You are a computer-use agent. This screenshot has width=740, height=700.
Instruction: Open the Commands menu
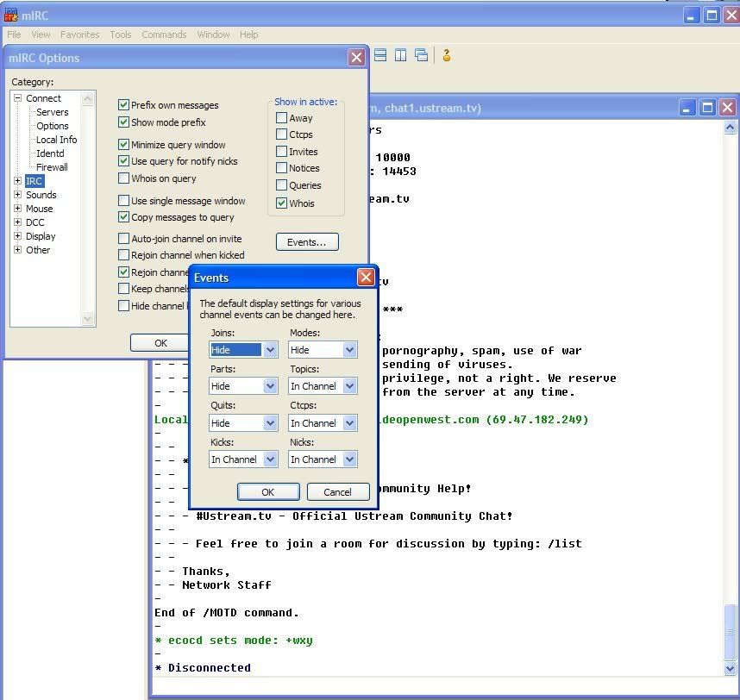[x=164, y=34]
